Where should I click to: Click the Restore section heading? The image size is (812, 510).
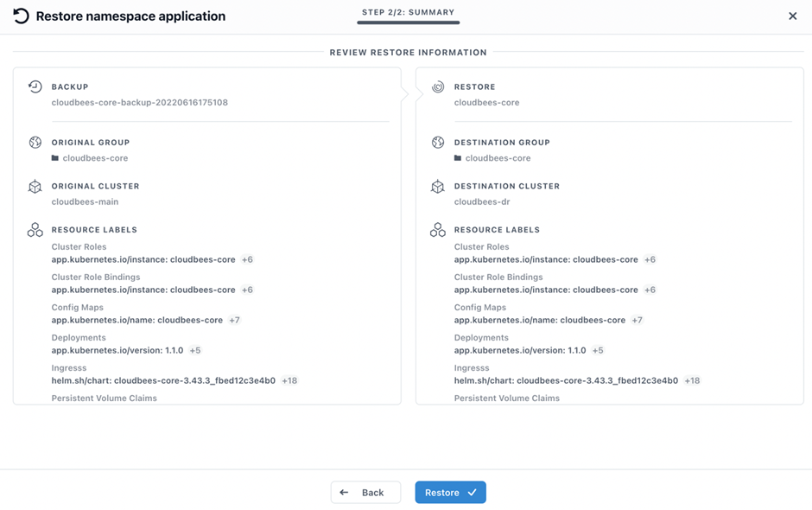pos(475,86)
